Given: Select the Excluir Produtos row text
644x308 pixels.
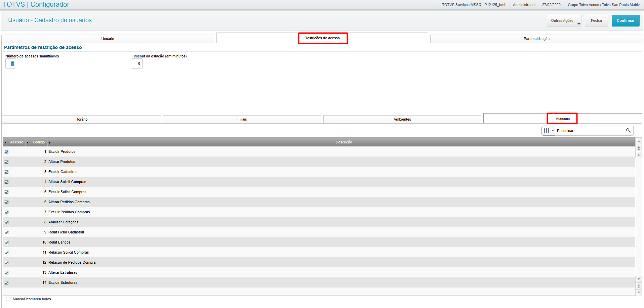Looking at the screenshot, I should click(x=62, y=152).
